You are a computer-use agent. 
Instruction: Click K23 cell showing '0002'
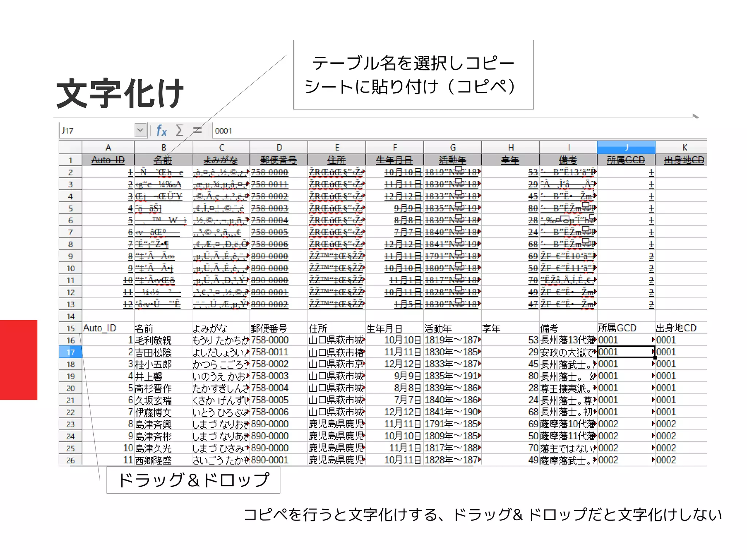(x=681, y=424)
